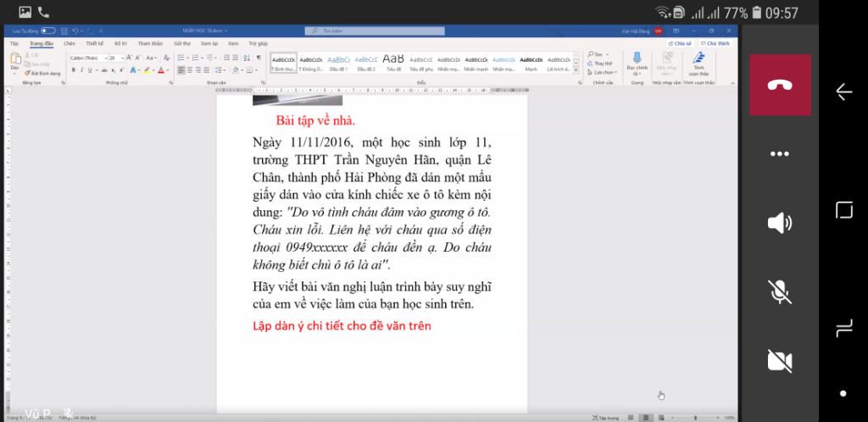
Task: Apply the red font color
Action: point(160,70)
